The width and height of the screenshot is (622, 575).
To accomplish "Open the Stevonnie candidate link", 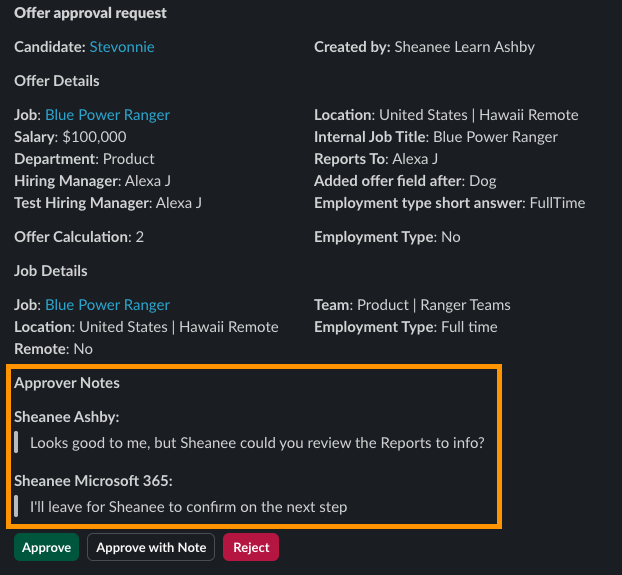I will pos(122,47).
